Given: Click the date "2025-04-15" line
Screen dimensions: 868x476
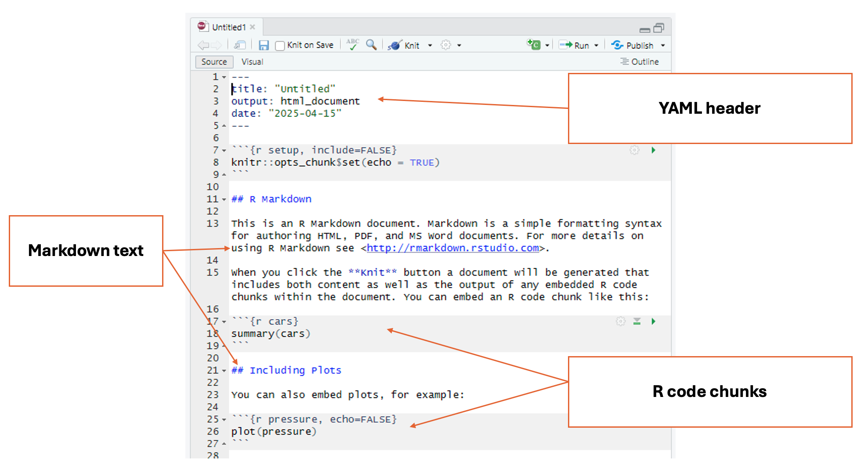Looking at the screenshot, I should tap(286, 113).
